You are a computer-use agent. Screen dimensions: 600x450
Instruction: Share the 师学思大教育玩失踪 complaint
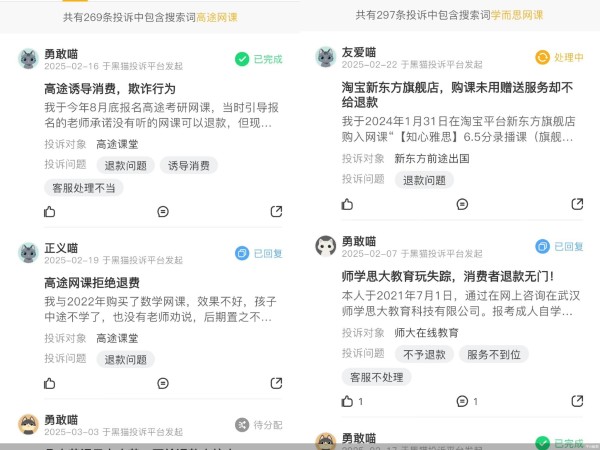(x=577, y=401)
